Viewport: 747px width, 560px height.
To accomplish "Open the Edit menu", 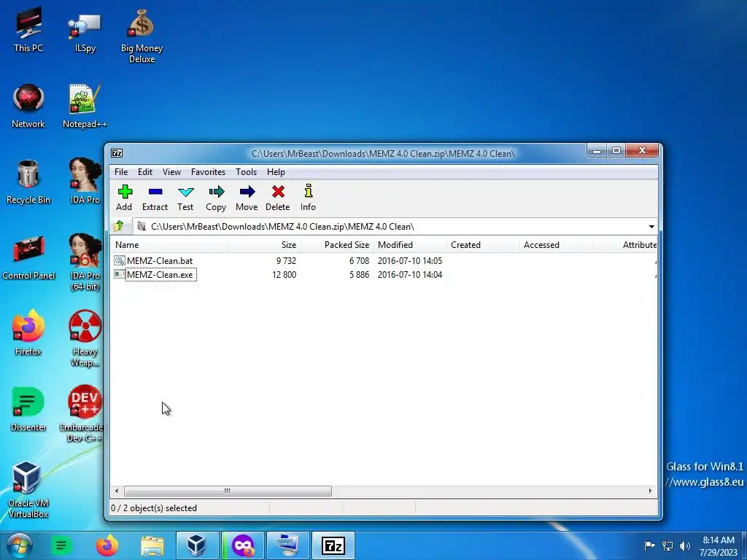I will (x=145, y=172).
